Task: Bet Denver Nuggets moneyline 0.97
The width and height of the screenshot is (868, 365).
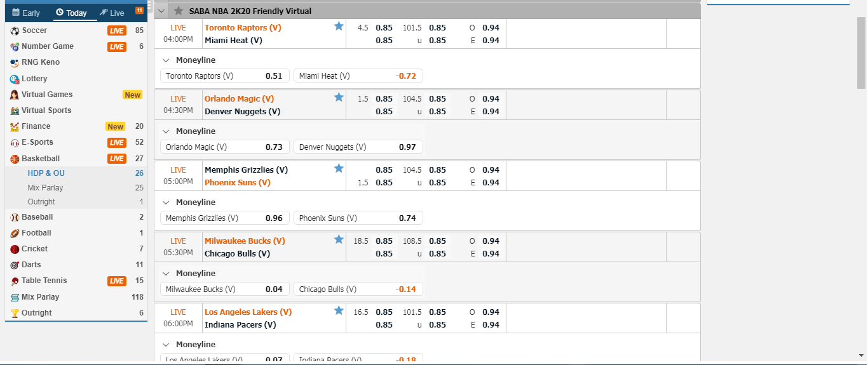Action: [358, 147]
